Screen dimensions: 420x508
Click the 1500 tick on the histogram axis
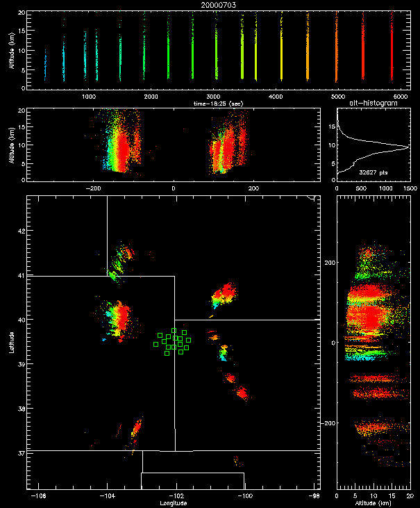[x=410, y=188]
